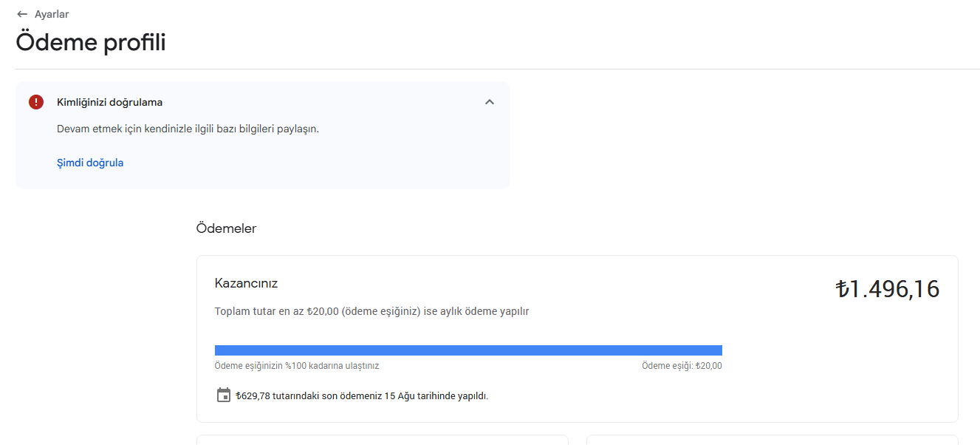Click the text about reaching %100 of threshold
This screenshot has width=980, height=445.
[297, 366]
